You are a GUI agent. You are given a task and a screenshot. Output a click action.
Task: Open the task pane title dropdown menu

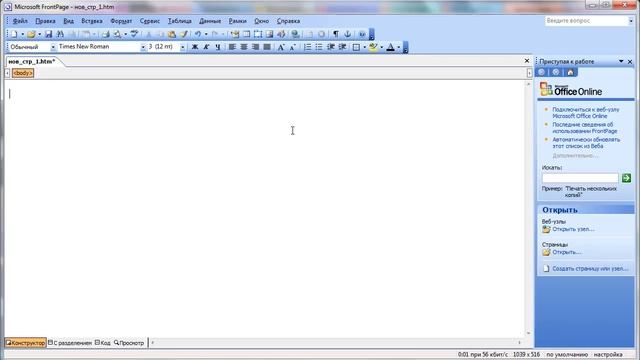pyautogui.click(x=621, y=61)
